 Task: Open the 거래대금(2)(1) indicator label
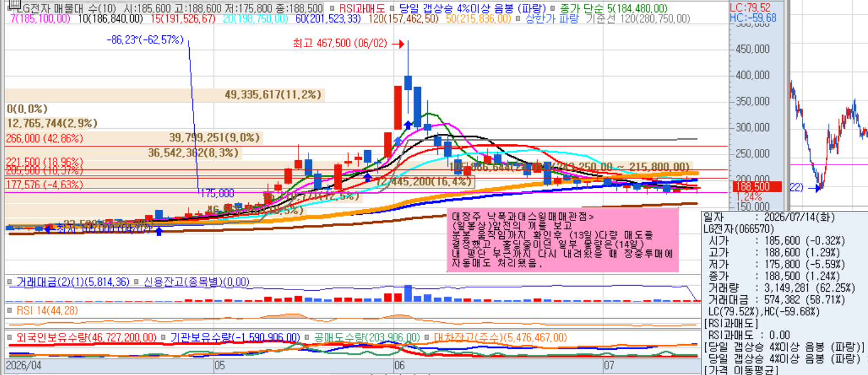point(72,281)
